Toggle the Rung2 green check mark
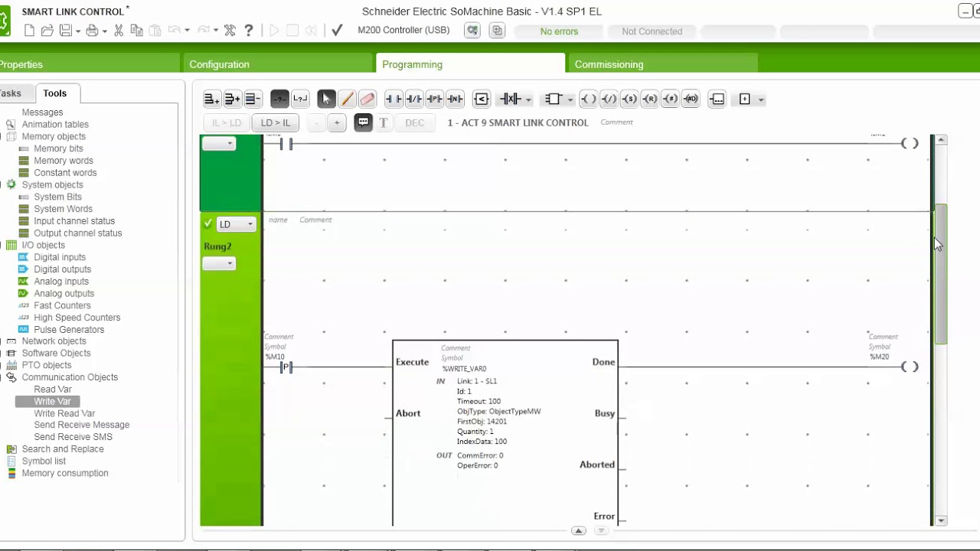Screen dimensions: 980x551 tap(207, 223)
